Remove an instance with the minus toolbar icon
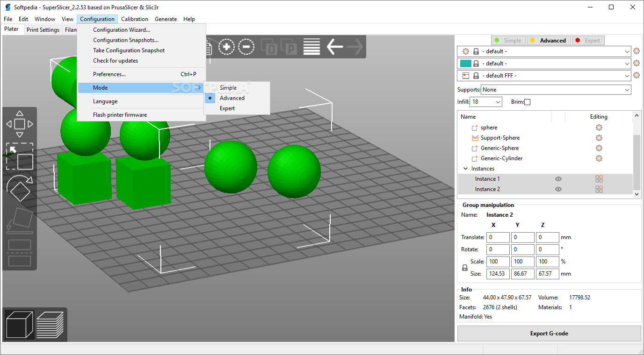 [x=246, y=47]
